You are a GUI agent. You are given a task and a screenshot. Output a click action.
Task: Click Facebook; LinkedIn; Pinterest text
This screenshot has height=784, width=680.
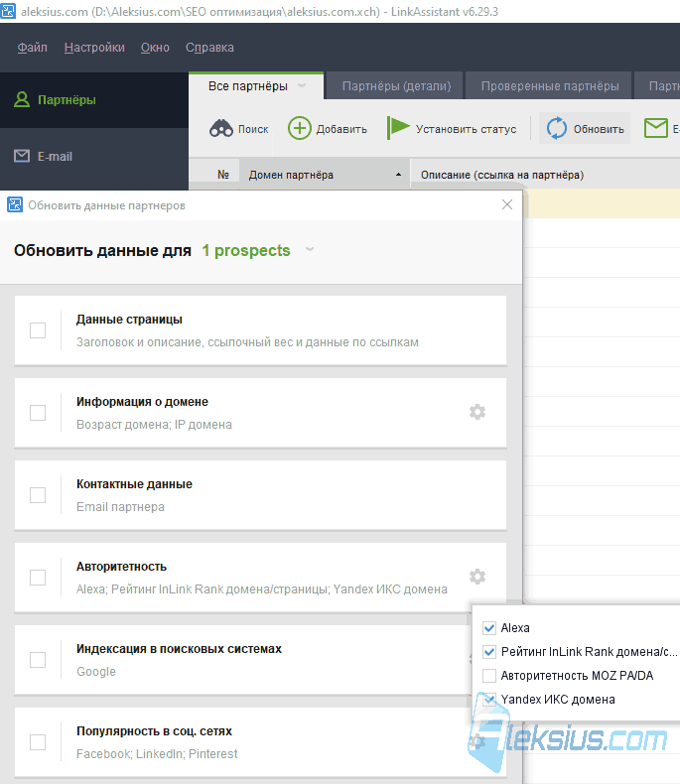click(157, 754)
